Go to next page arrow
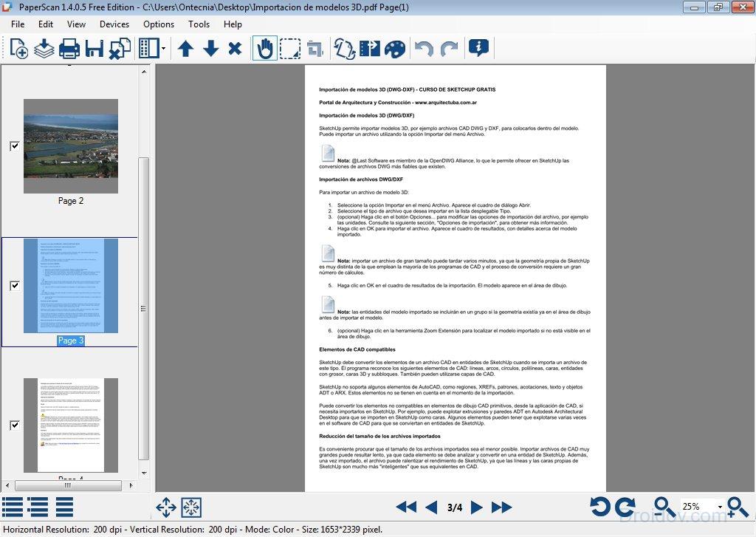This screenshot has height=537, width=756. click(476, 507)
